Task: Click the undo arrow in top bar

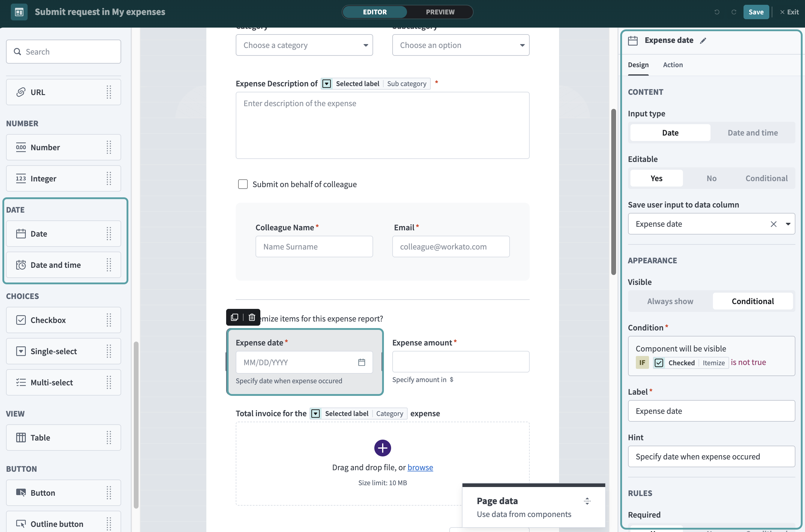Action: click(x=717, y=12)
